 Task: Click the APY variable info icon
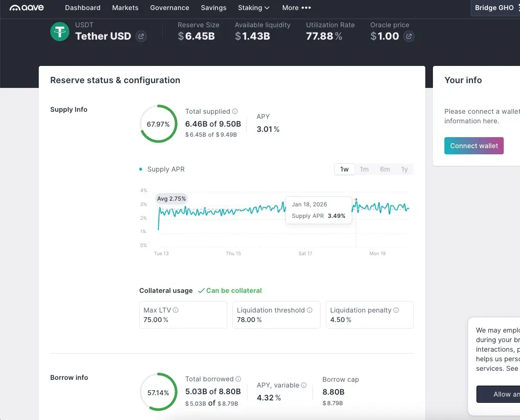tap(304, 385)
